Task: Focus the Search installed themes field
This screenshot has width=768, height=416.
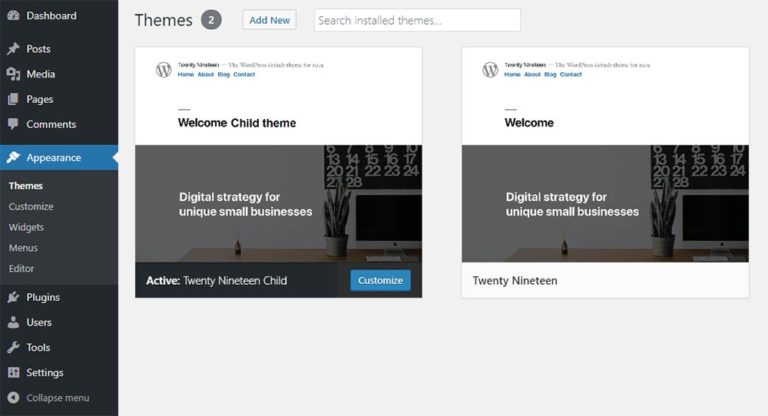Action: (417, 20)
